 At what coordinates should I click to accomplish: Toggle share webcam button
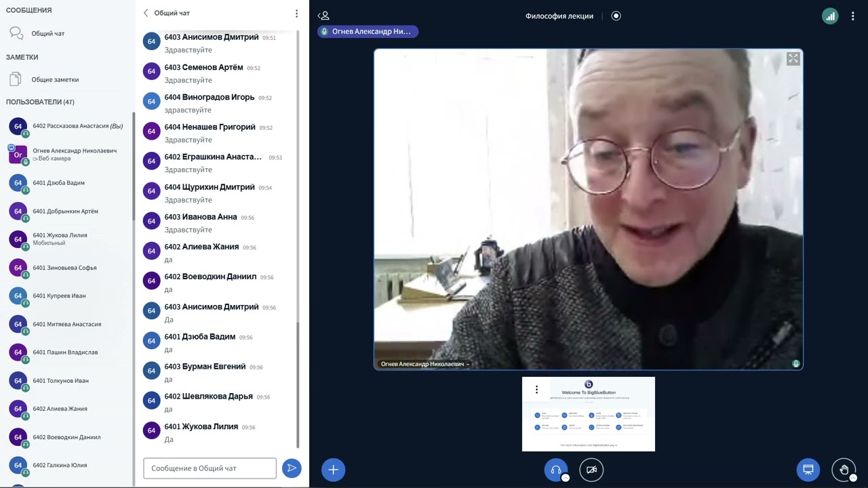pyautogui.click(x=591, y=470)
